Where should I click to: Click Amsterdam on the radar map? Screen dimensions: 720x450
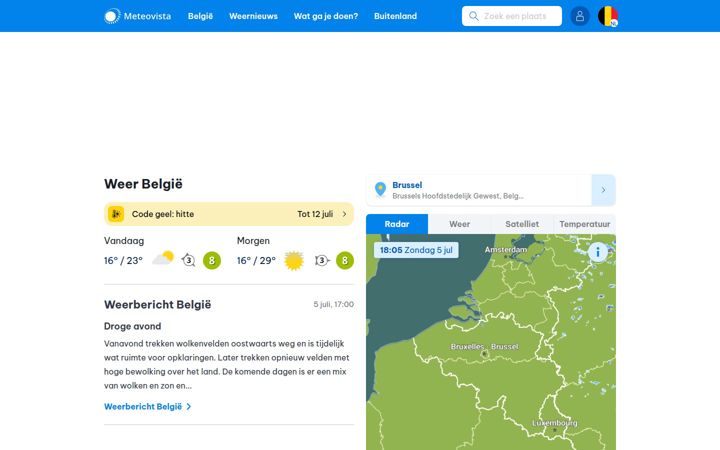click(x=506, y=249)
